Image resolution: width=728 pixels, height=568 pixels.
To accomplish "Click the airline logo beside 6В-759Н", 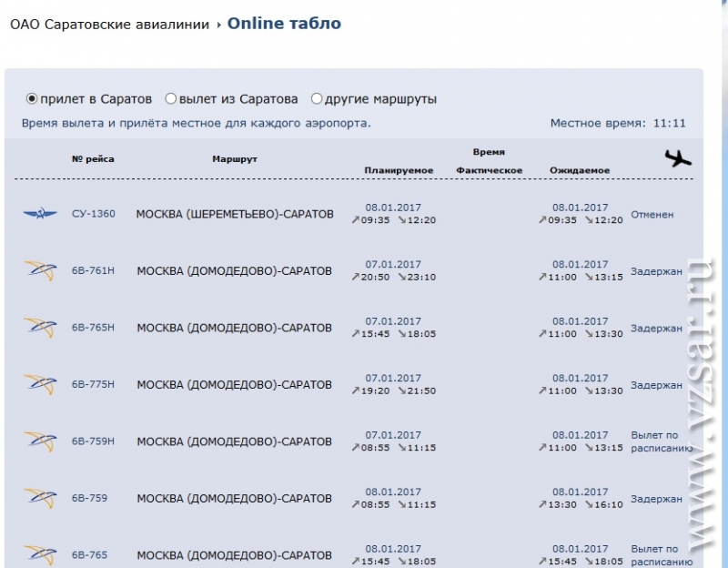I will pos(40,441).
